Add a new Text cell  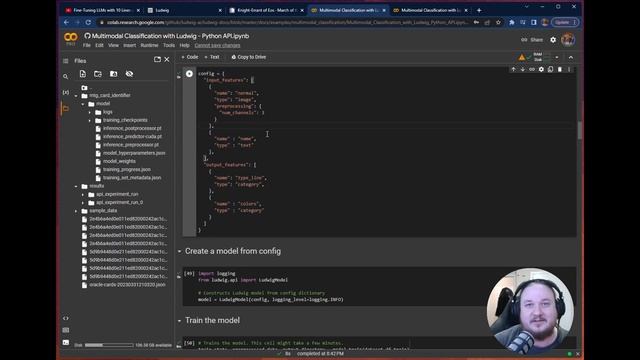212,57
